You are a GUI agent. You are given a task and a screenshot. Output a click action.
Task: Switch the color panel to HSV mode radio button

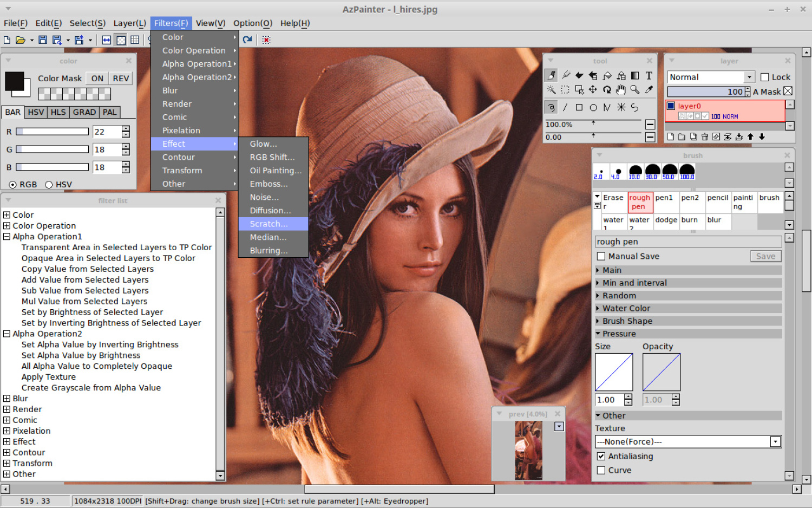pyautogui.click(x=49, y=184)
